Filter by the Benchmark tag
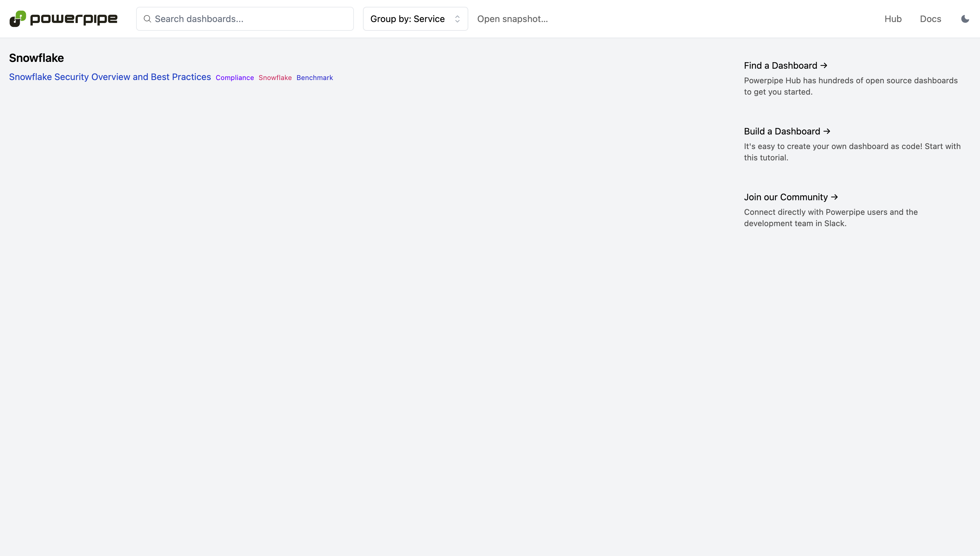 point(314,77)
